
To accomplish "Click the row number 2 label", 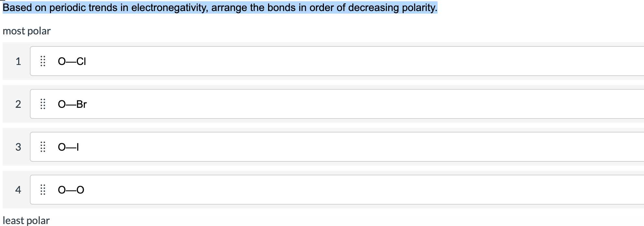I will coord(18,104).
